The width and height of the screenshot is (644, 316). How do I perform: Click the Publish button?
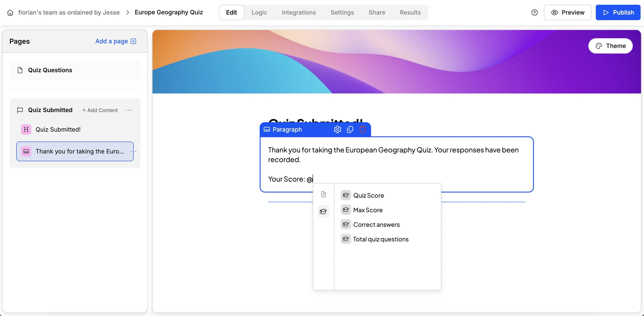(x=618, y=12)
